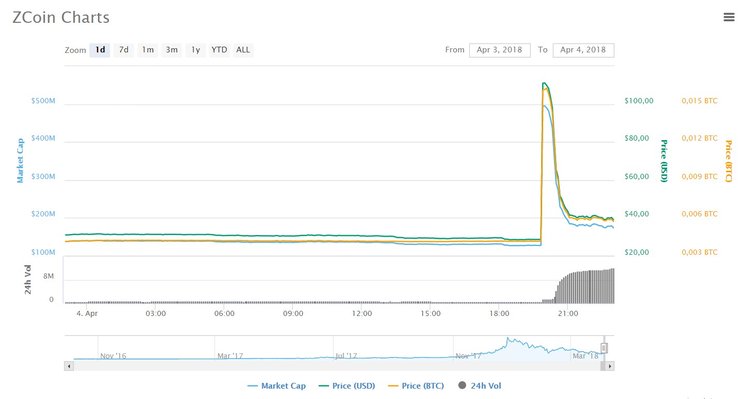Click the Price (USD) vertical axis title

pyautogui.click(x=663, y=161)
